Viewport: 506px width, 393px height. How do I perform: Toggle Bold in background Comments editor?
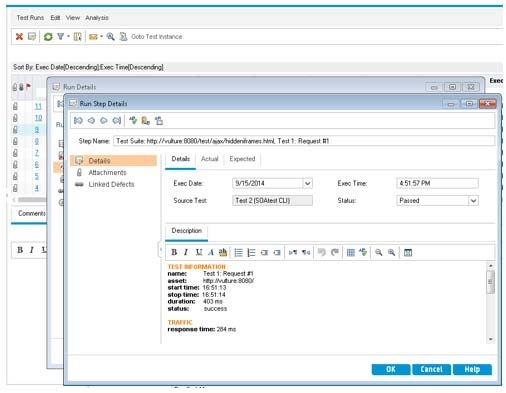[20, 250]
